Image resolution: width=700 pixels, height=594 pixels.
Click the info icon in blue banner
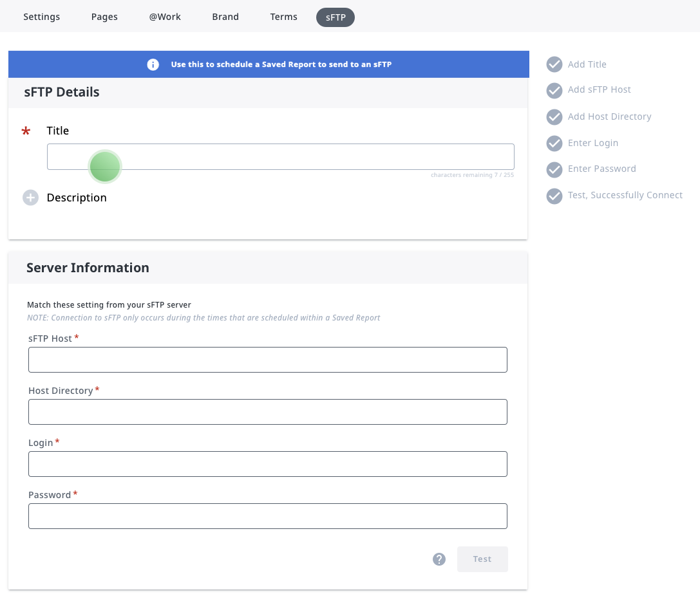point(153,64)
